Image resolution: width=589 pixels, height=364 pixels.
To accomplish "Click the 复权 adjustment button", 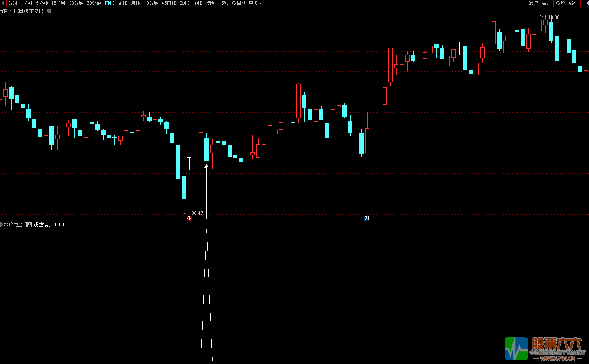I will [533, 3].
